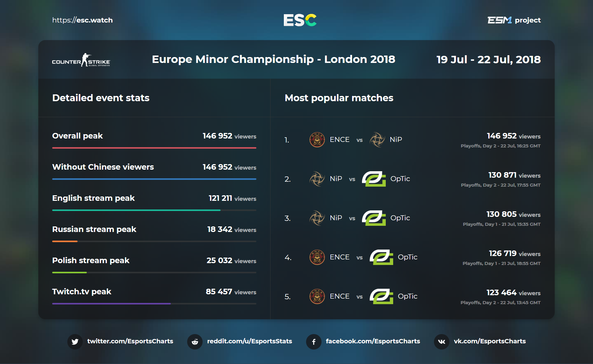Open facebook.com/EsportsCharts link

pyautogui.click(x=373, y=341)
